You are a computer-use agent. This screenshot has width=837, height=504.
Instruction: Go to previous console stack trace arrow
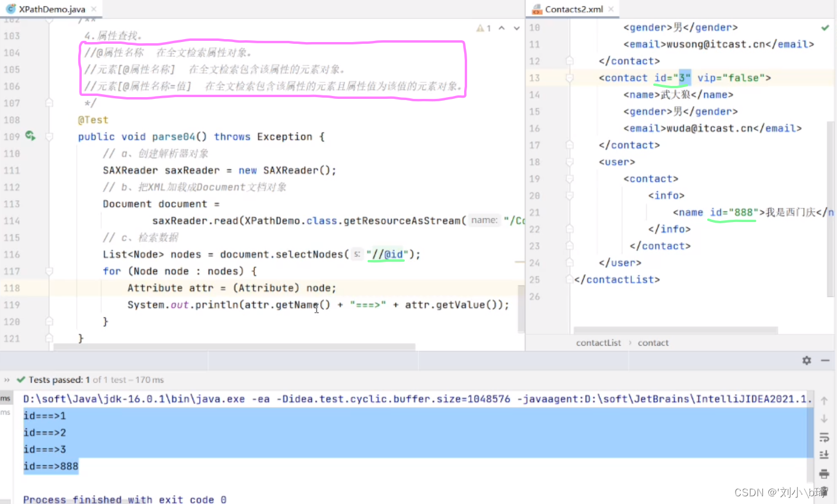(824, 401)
